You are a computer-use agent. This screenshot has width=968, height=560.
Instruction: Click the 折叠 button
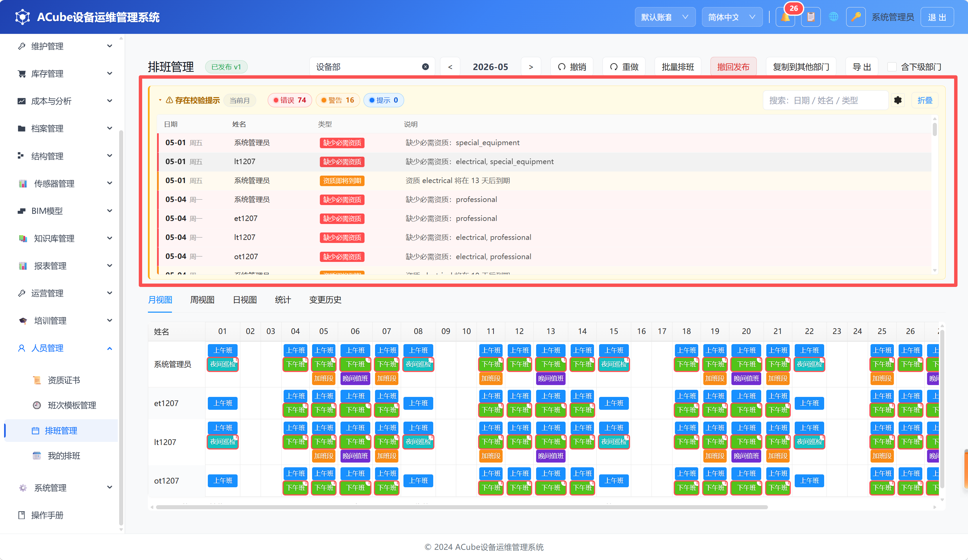pos(925,100)
